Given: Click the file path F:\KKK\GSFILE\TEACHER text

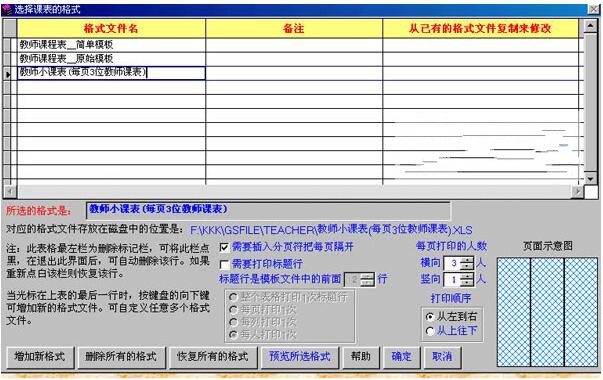Looking at the screenshot, I should 331,230.
